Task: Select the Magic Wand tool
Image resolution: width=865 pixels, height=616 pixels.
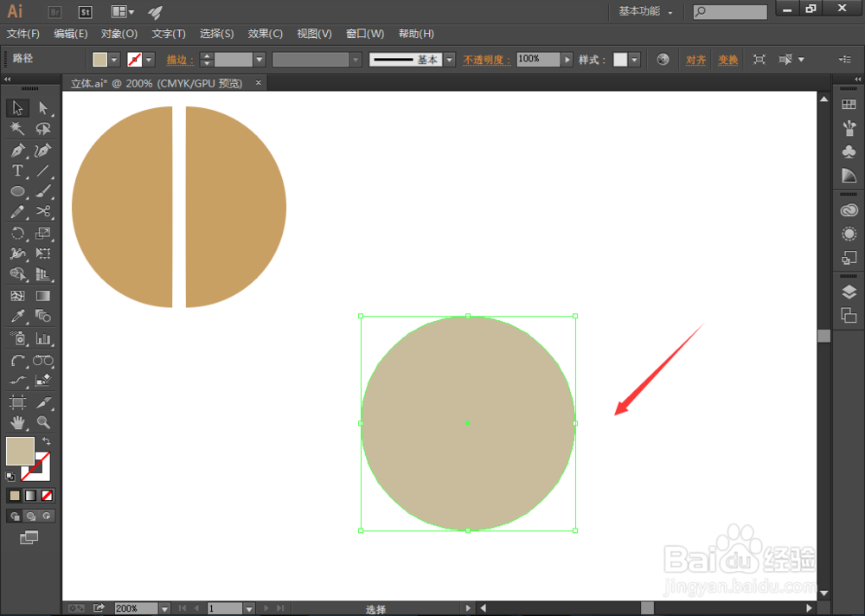Action: click(x=17, y=129)
